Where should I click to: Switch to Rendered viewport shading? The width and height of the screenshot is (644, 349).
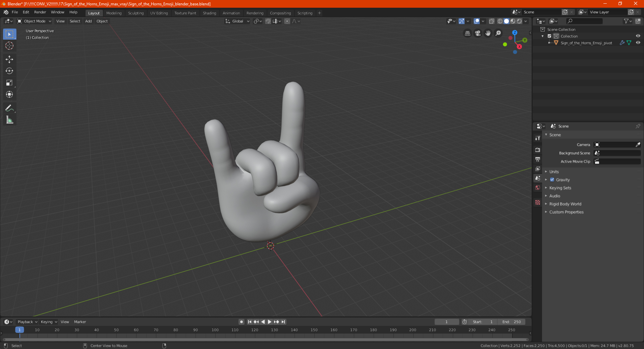pos(519,21)
